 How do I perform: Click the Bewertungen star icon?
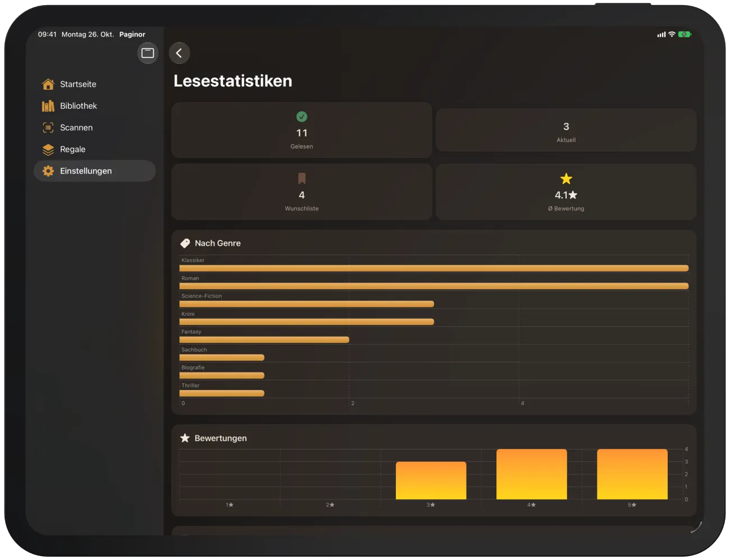click(x=185, y=438)
